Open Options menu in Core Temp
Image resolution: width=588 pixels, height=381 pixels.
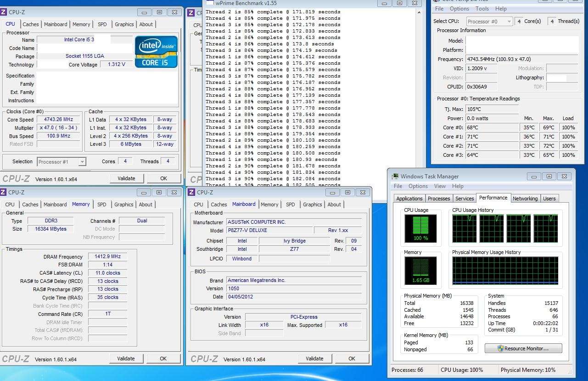[459, 9]
